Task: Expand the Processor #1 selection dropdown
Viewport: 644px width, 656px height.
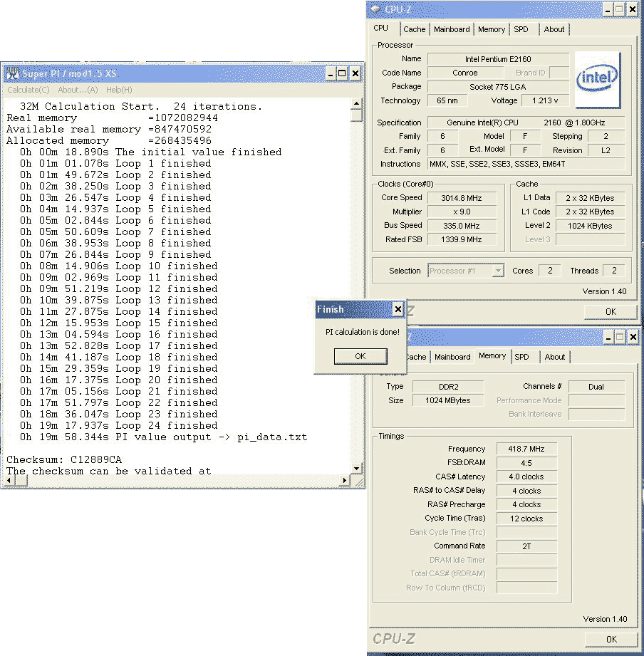Action: [497, 271]
